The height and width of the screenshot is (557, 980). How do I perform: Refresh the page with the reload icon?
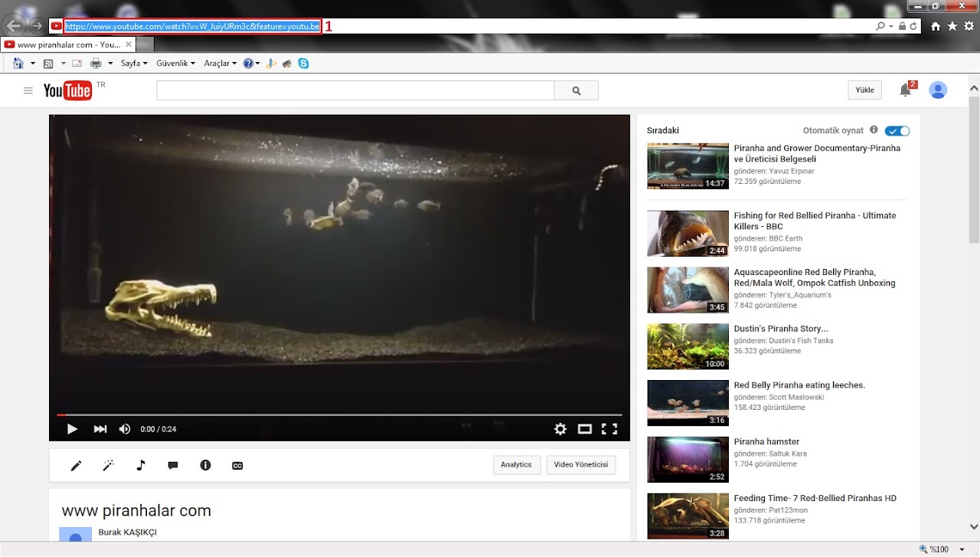point(913,26)
